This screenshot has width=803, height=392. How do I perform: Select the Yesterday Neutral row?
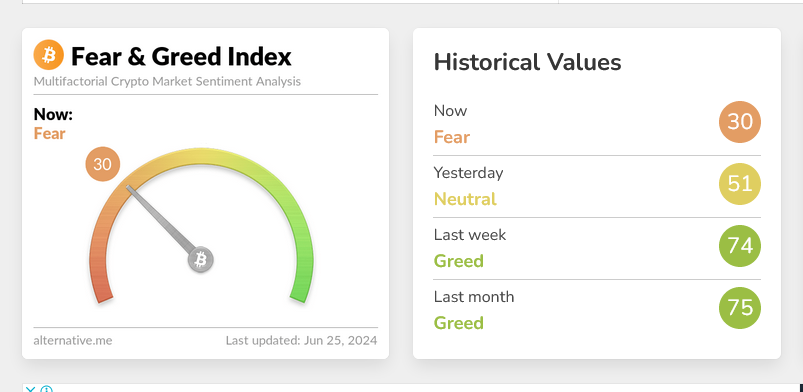click(597, 186)
